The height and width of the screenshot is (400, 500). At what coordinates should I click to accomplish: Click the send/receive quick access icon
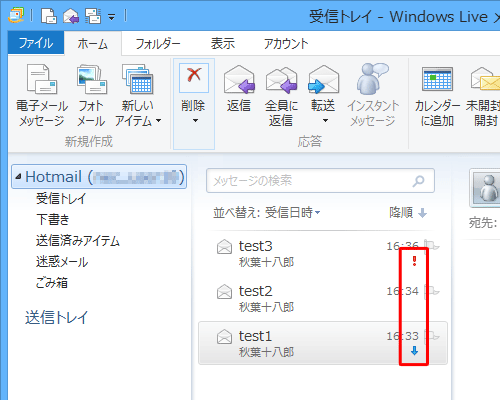[93, 16]
